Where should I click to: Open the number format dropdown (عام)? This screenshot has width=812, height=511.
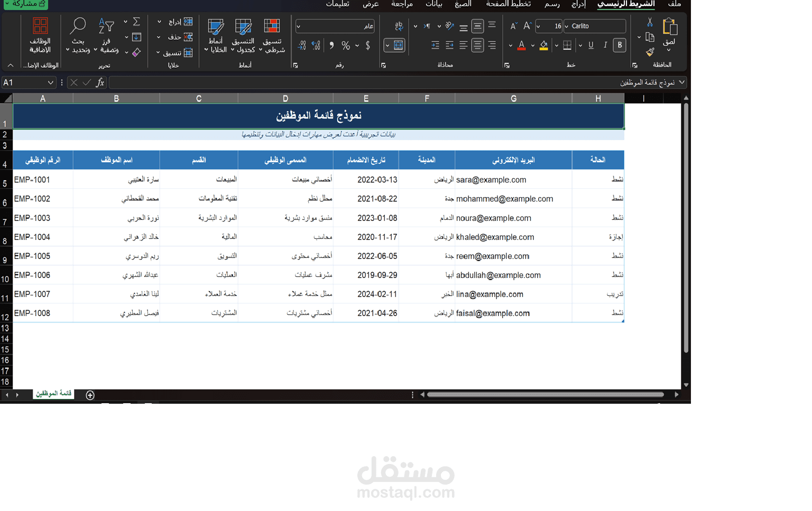click(x=299, y=26)
